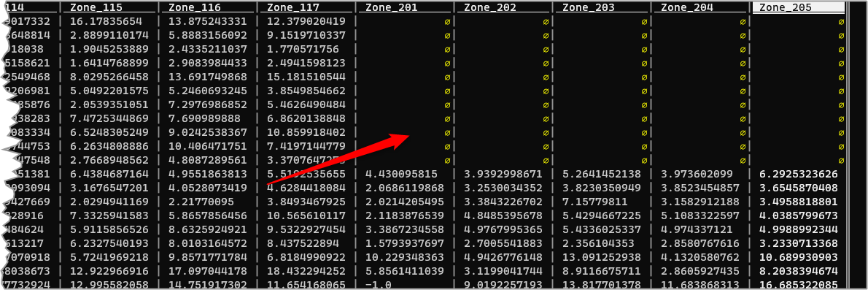Select cell 13.091252938

click(x=602, y=257)
